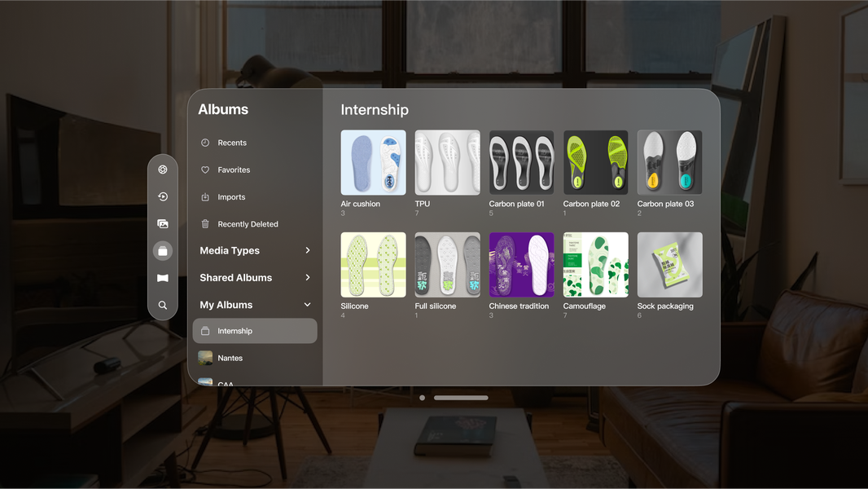
Task: Click the "Sock packaging" label
Action: point(665,306)
